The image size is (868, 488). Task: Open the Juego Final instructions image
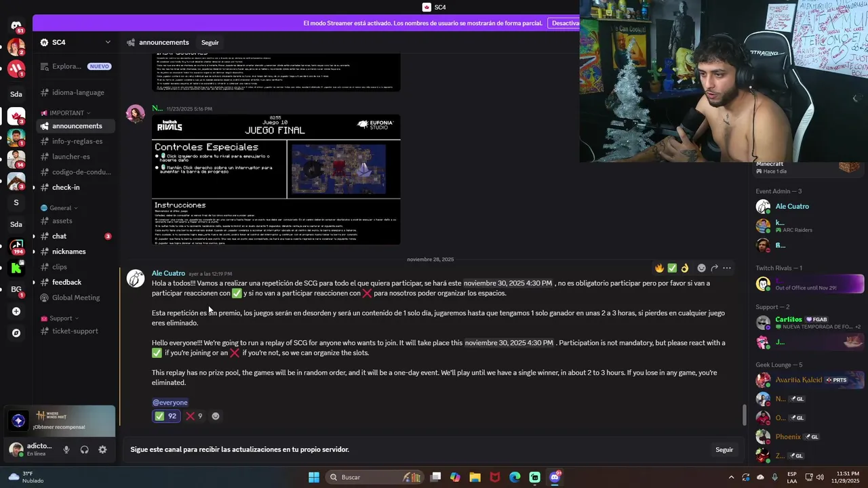[276, 180]
